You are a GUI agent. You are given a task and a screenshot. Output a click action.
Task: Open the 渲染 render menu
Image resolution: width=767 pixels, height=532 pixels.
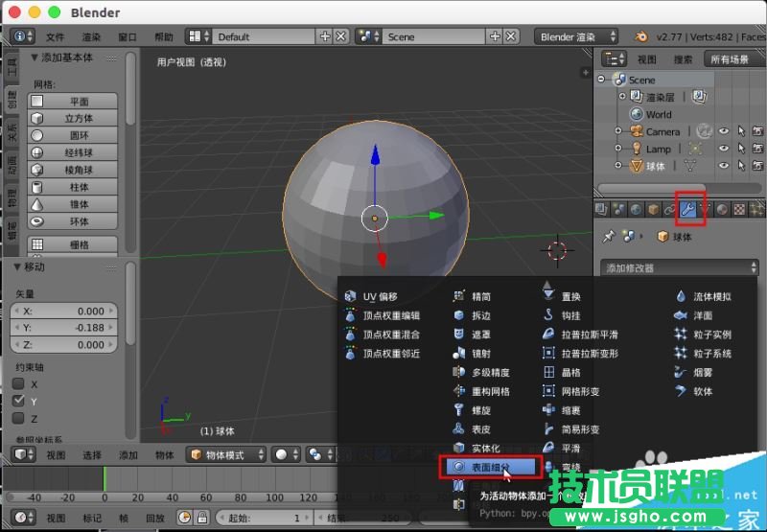(x=91, y=36)
